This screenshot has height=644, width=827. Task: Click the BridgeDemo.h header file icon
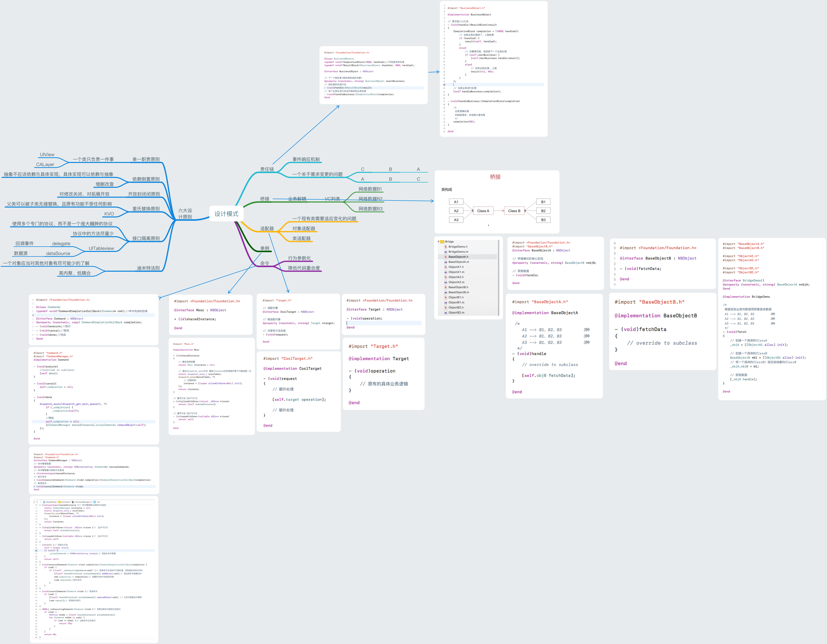click(x=446, y=247)
